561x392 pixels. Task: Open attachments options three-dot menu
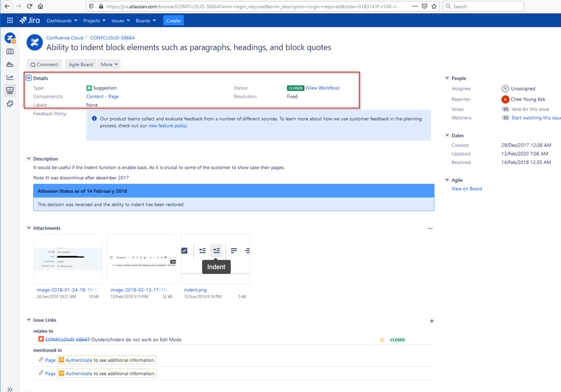(x=430, y=228)
